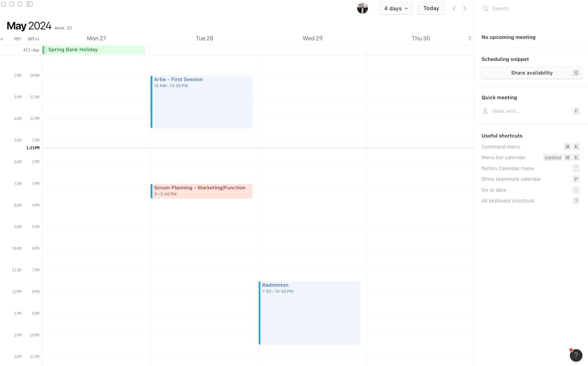Go to previous days with left arrow
The image size is (588, 366).
[454, 8]
